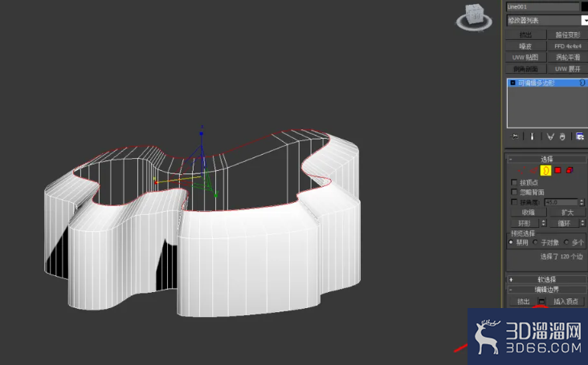This screenshot has width=588, height=365.
Task: Expand the 软选择 rollout
Action: click(x=546, y=280)
